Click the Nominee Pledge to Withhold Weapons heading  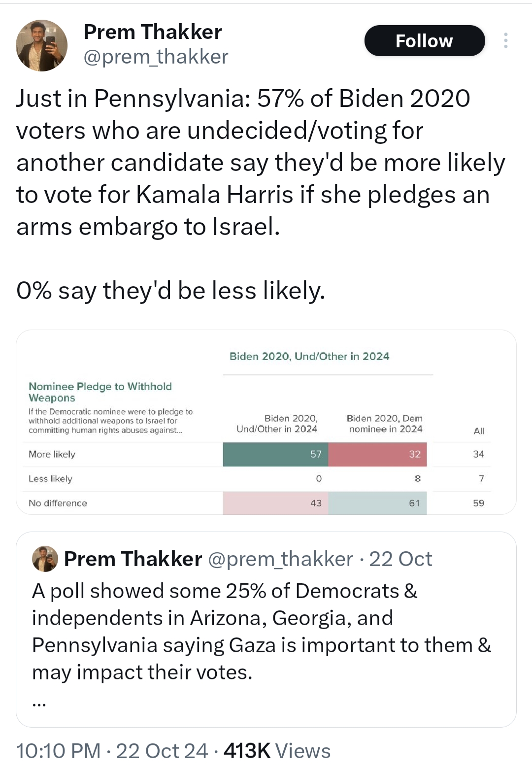[x=100, y=392]
